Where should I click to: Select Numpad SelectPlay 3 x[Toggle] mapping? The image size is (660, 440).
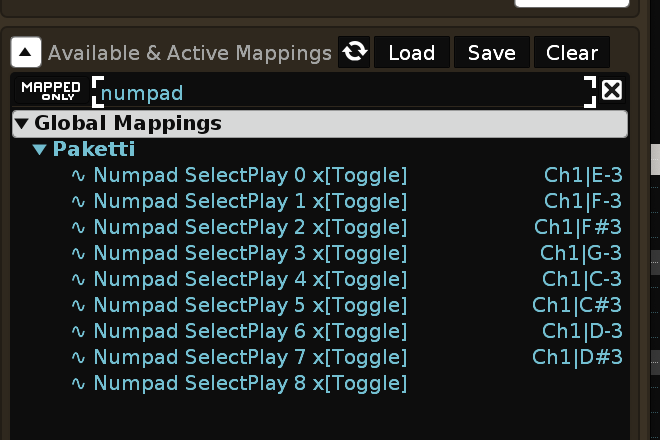(x=250, y=253)
